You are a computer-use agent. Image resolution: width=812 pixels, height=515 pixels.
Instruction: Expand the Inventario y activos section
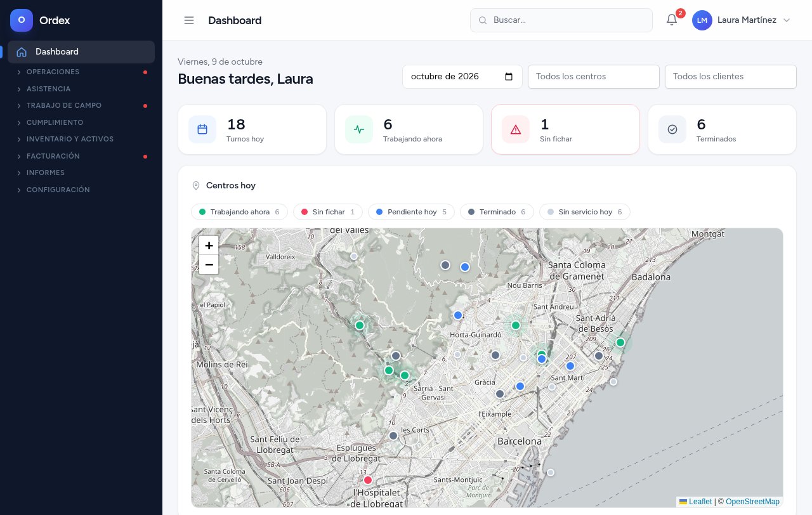81,139
